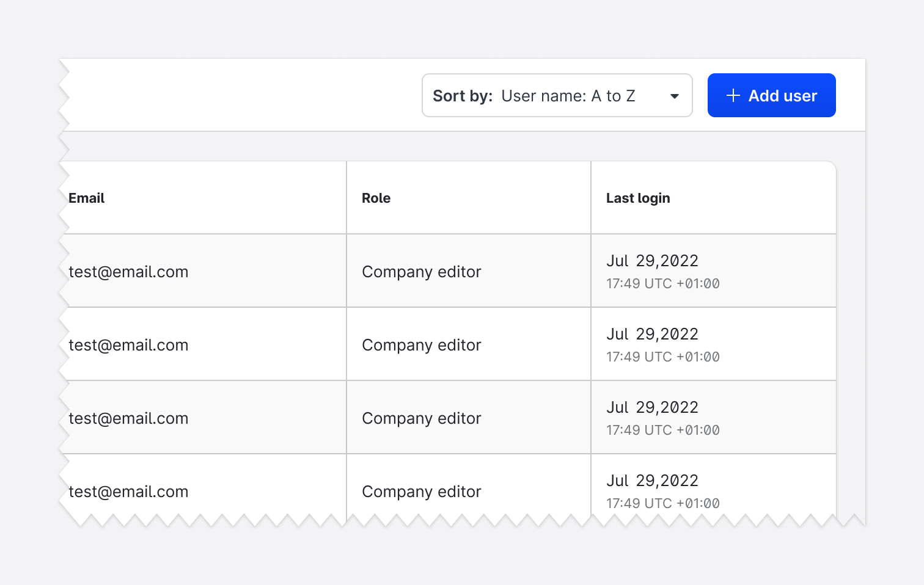
Task: Click the Role column header
Action: click(x=376, y=198)
